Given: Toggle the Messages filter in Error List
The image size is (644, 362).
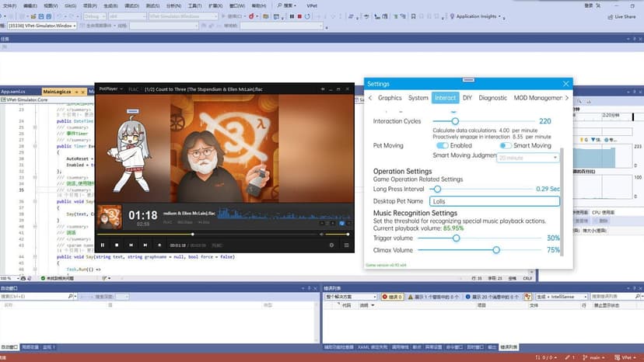Looking at the screenshot, I should (492, 296).
